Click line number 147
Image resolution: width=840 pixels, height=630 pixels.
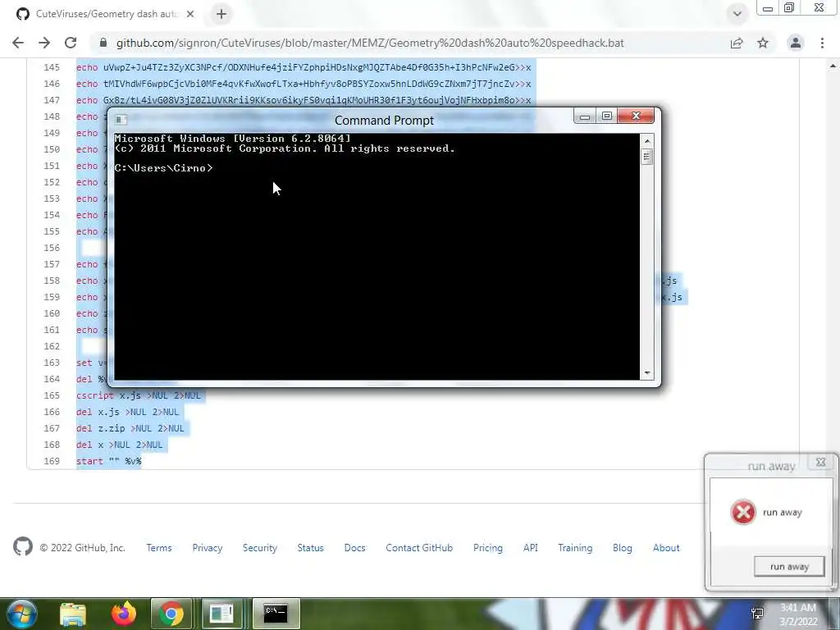[52, 100]
